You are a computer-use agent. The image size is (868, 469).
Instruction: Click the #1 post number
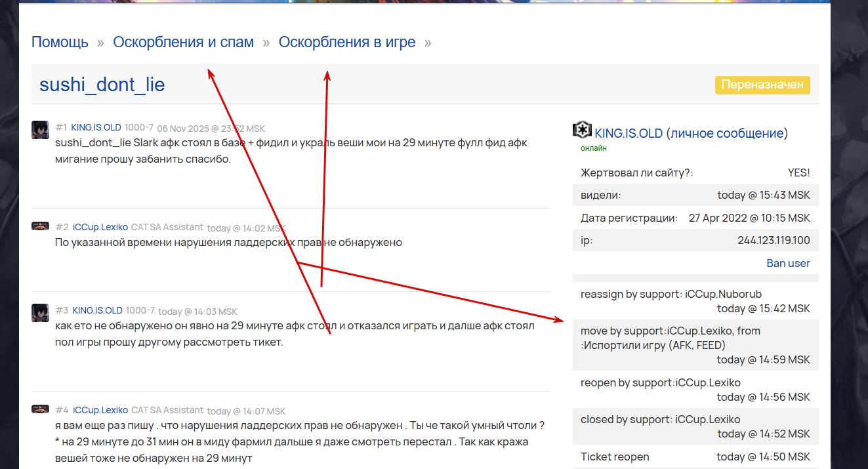point(62,127)
